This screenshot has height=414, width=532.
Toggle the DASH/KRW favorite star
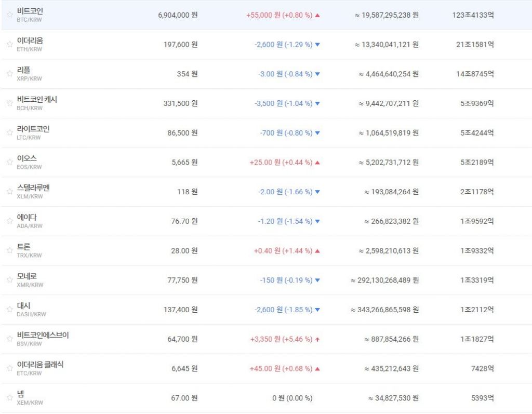[x=9, y=310]
